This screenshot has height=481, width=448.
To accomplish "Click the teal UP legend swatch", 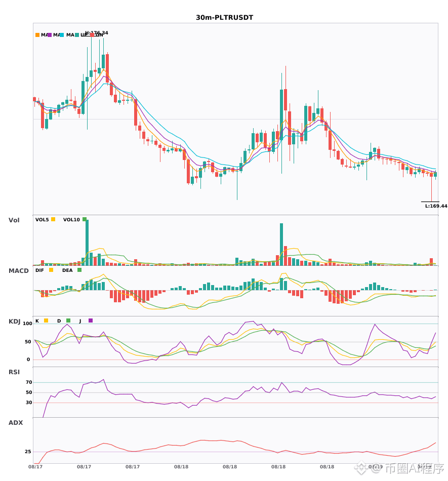I will pyautogui.click(x=77, y=35).
